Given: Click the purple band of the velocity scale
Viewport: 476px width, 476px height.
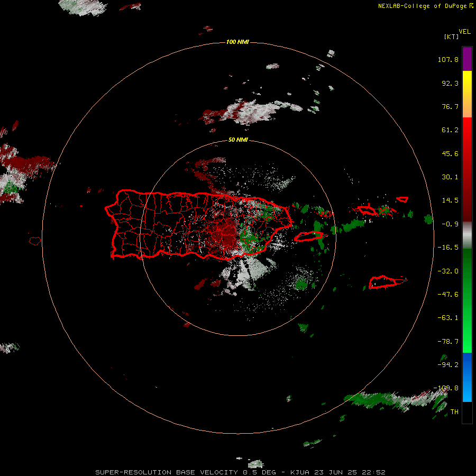Looking at the screenshot, I should point(467,59).
